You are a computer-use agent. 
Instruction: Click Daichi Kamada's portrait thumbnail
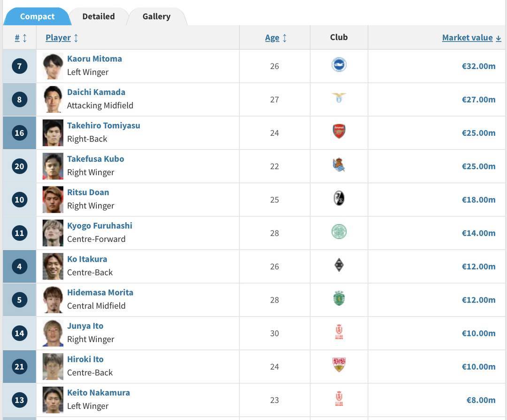point(53,99)
